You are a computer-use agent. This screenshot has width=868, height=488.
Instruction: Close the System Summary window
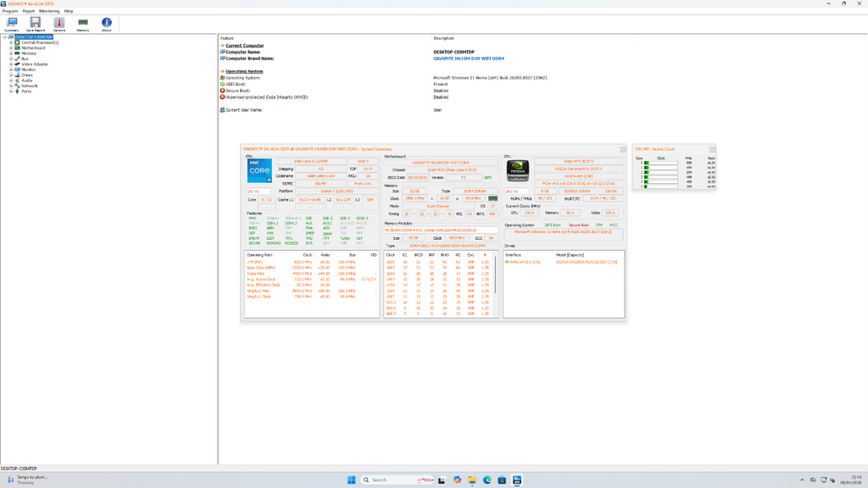pos(623,149)
